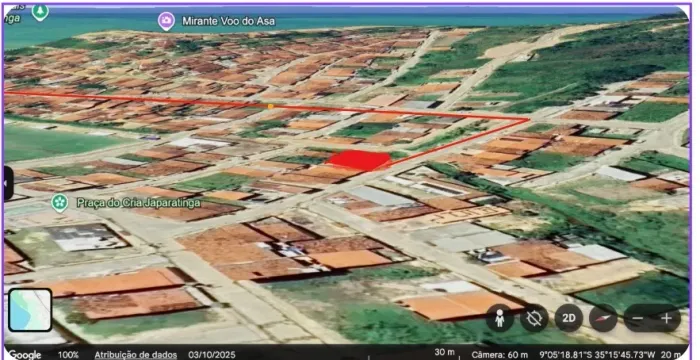700x360 pixels.
Task: Click the green park pin near the ocean
Action: click(40, 12)
